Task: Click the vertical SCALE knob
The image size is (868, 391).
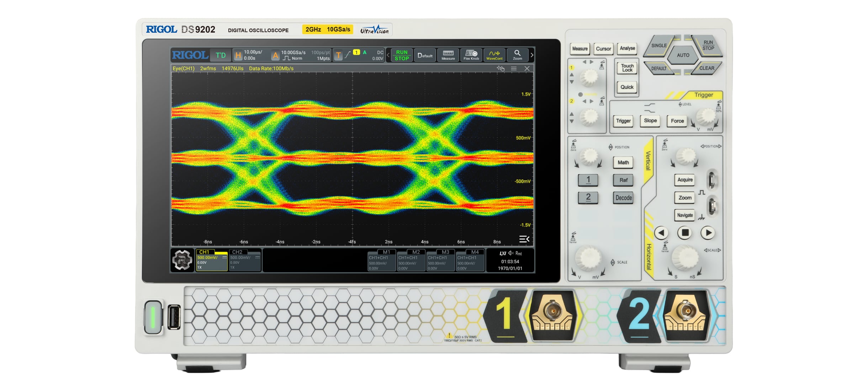Action: (588, 258)
